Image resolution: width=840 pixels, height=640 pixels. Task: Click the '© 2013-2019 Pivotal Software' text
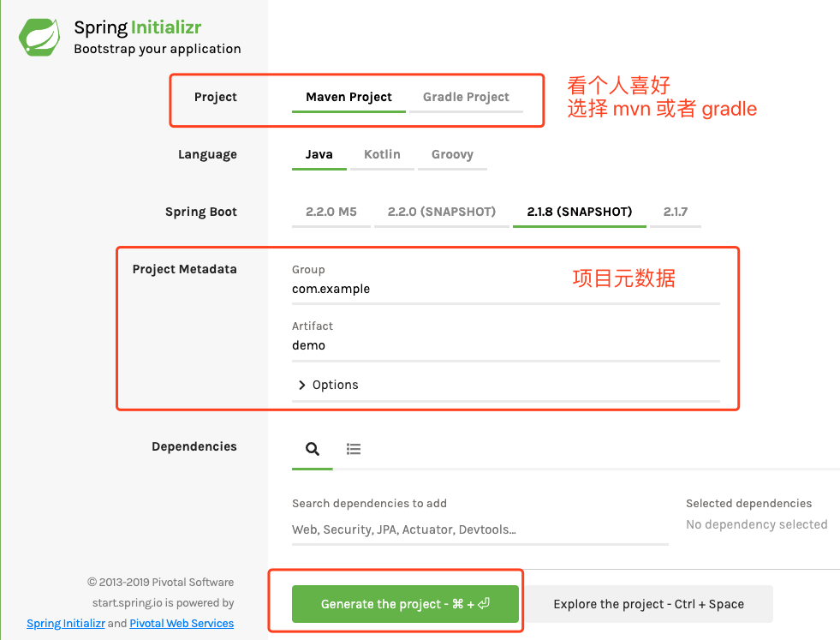[x=161, y=582]
